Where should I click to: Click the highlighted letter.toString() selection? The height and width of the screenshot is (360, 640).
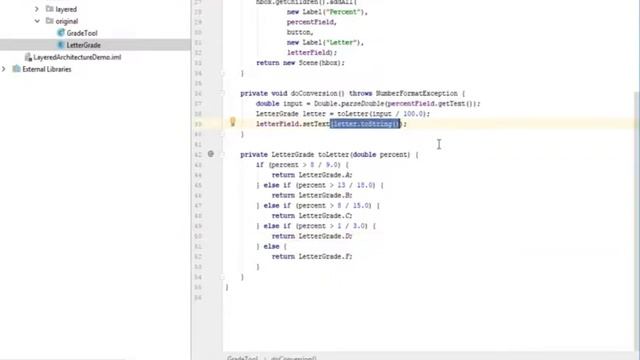coord(365,124)
